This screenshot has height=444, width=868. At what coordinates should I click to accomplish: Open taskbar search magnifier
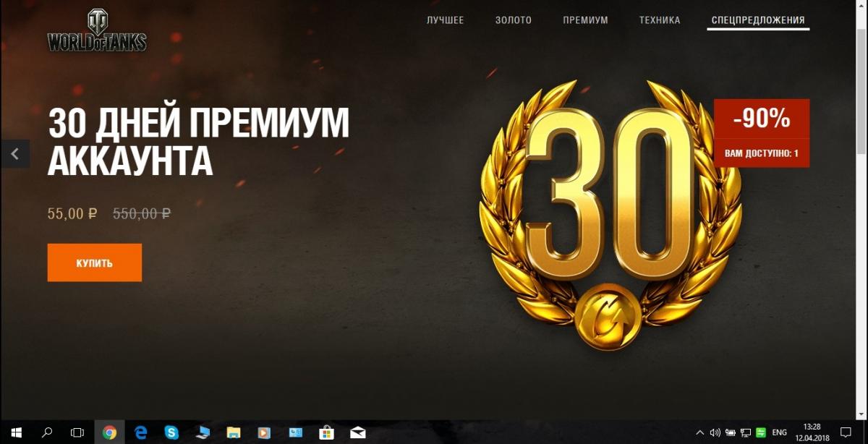(47, 432)
